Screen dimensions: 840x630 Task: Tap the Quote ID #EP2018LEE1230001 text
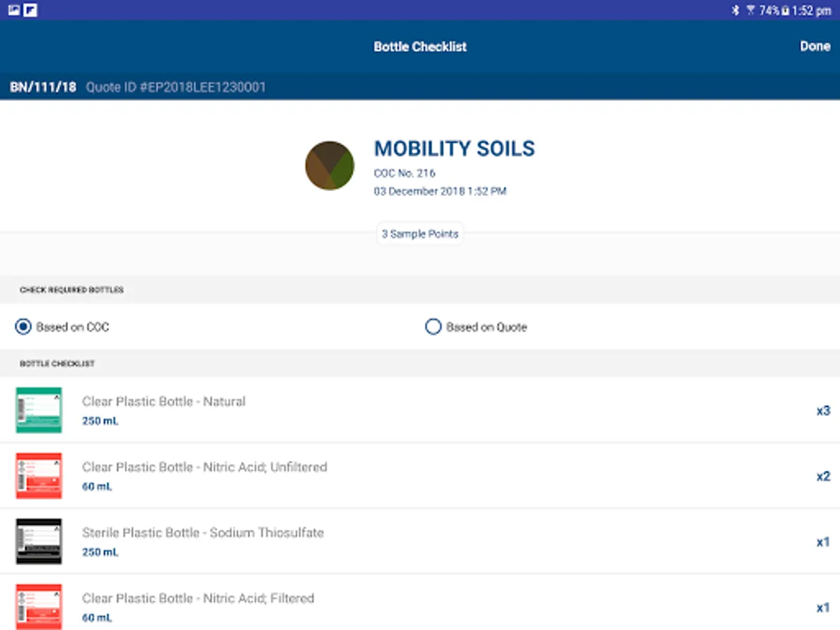point(176,87)
